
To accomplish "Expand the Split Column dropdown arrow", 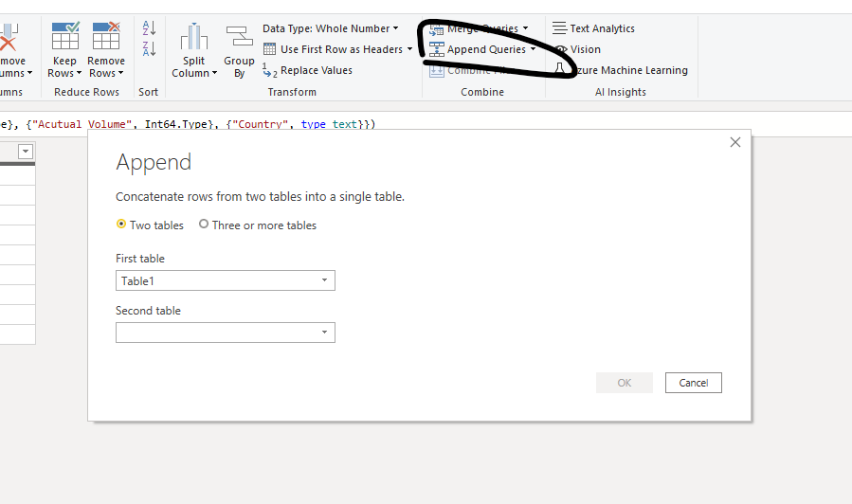I will [214, 73].
